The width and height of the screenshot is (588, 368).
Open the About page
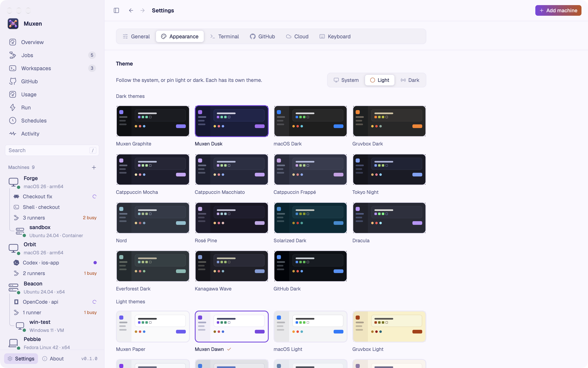(x=53, y=359)
